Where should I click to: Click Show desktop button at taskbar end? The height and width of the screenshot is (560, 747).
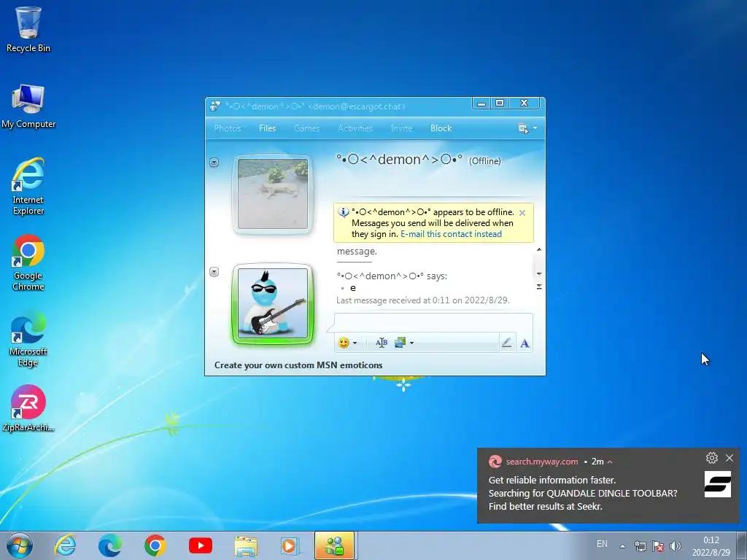[x=742, y=545]
